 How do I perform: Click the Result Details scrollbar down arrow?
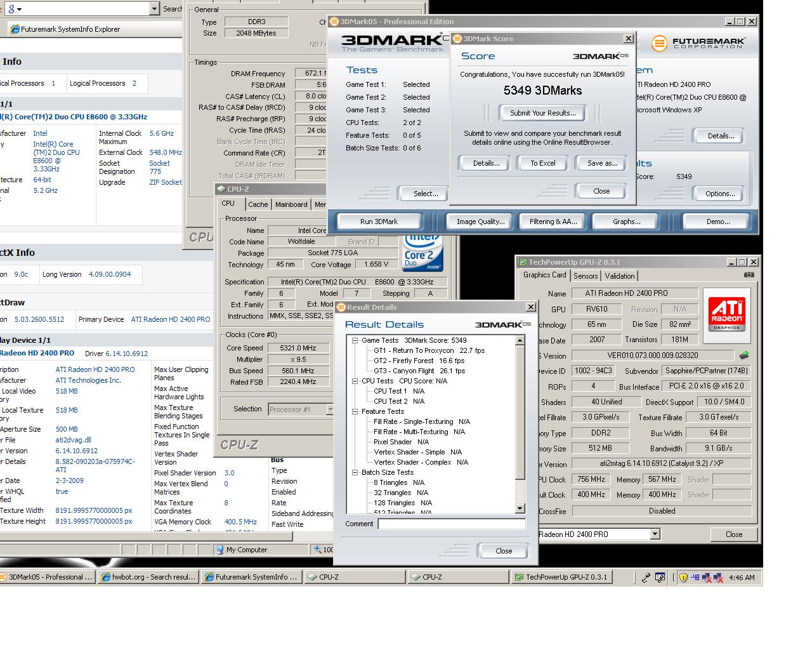tap(520, 508)
